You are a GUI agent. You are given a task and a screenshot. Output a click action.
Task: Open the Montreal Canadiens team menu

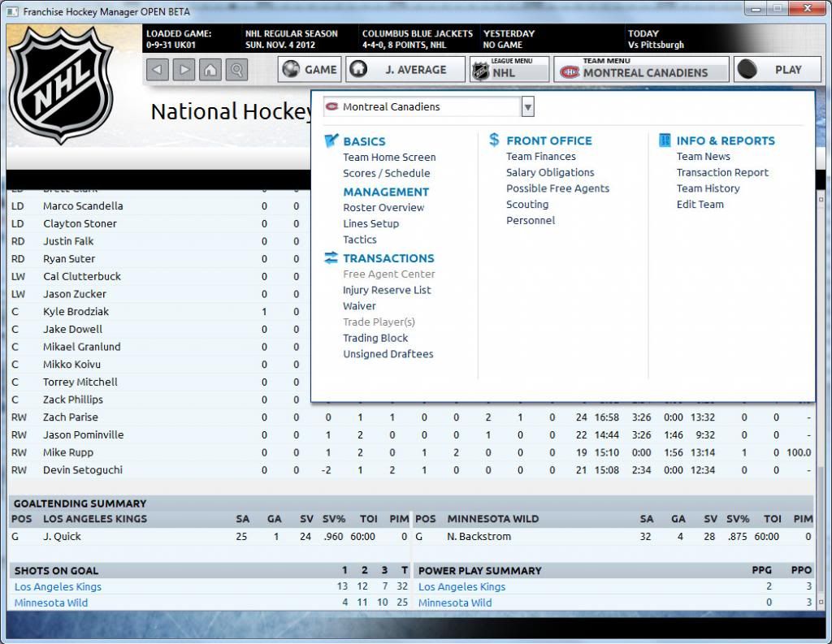642,70
